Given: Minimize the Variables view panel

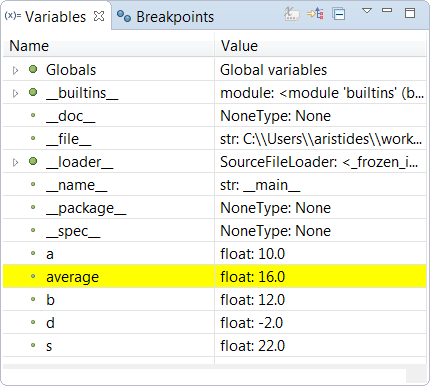Looking at the screenshot, I should [387, 11].
